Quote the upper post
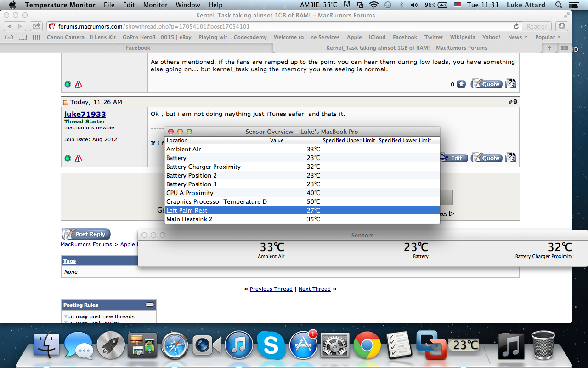This screenshot has width=588, height=368. tap(486, 84)
